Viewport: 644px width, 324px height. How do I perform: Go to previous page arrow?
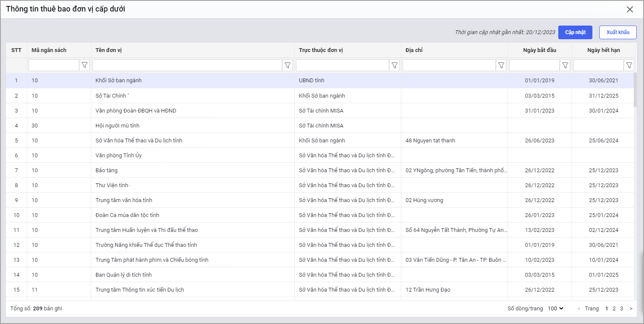[x=579, y=309]
